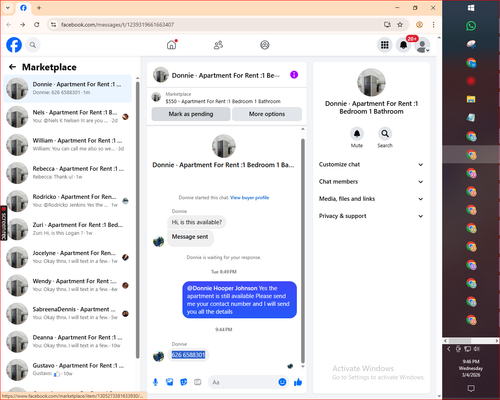Image resolution: width=500 pixels, height=400 pixels.
Task: Expand the Chat members section
Action: pyautogui.click(x=371, y=182)
